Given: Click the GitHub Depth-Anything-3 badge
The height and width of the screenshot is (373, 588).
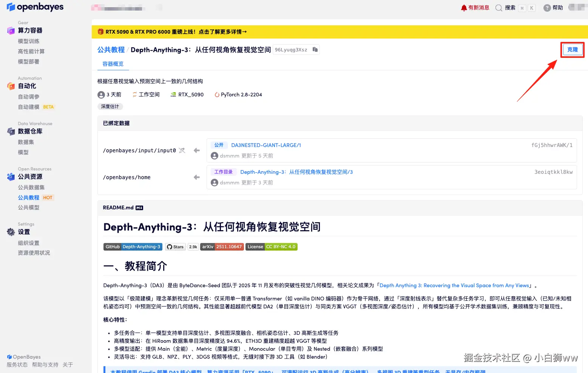Looking at the screenshot, I should pos(133,247).
